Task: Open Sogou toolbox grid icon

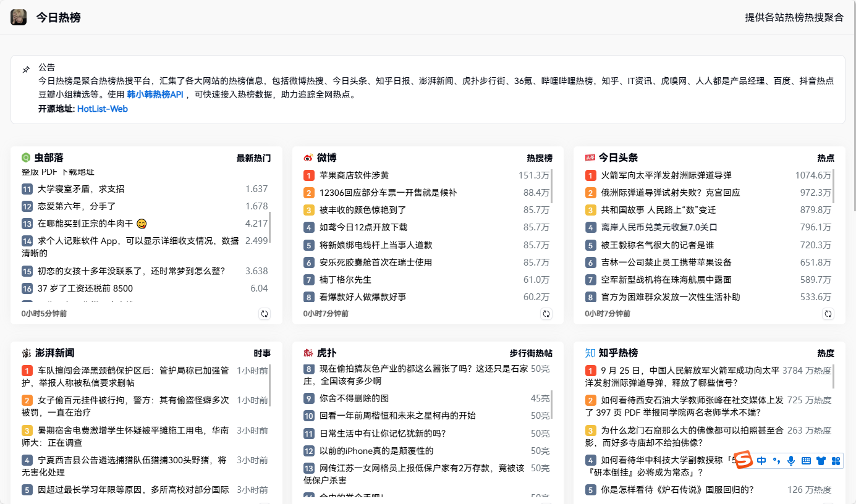Action: [x=836, y=461]
